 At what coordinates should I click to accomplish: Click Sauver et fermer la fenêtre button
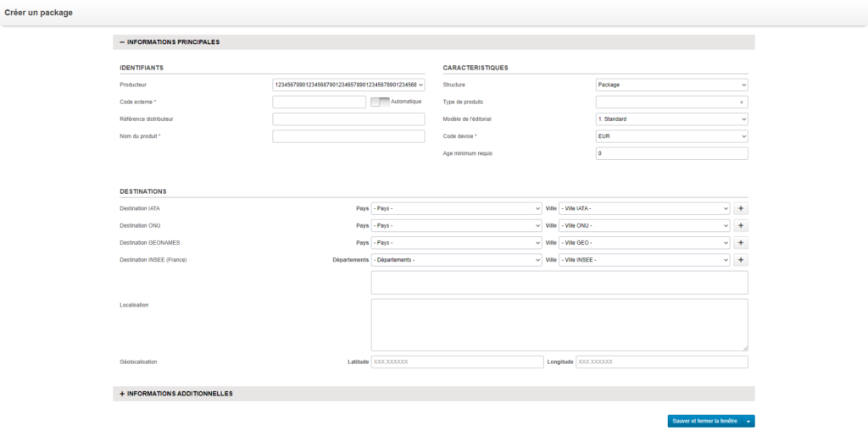704,421
